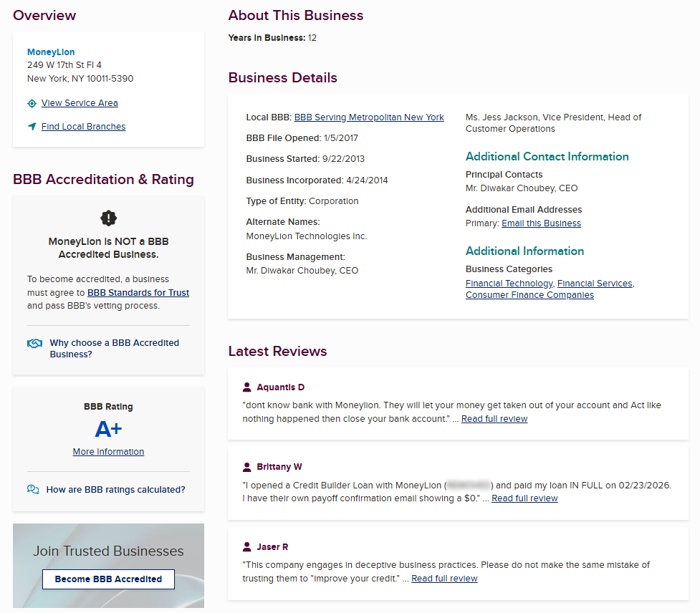Open Why choose a BBB Accredited Business
Viewport: 700px width, 613px height.
tap(115, 349)
